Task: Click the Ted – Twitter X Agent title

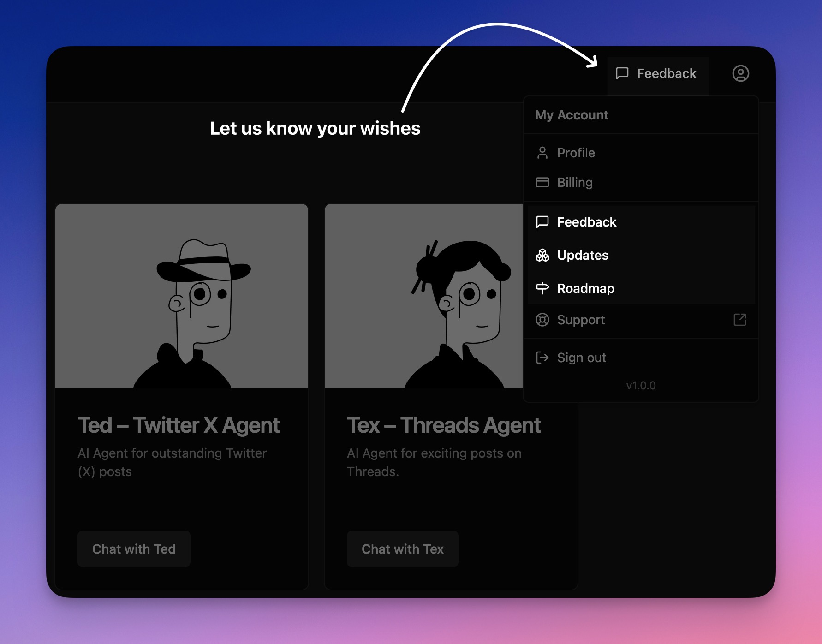Action: pos(179,425)
